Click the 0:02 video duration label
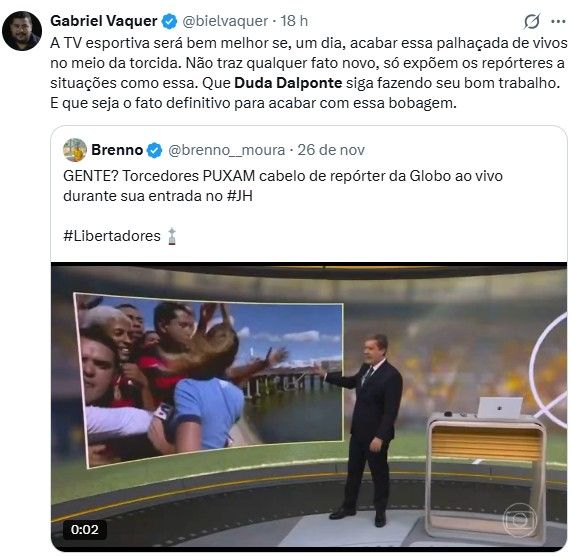 coord(84,529)
